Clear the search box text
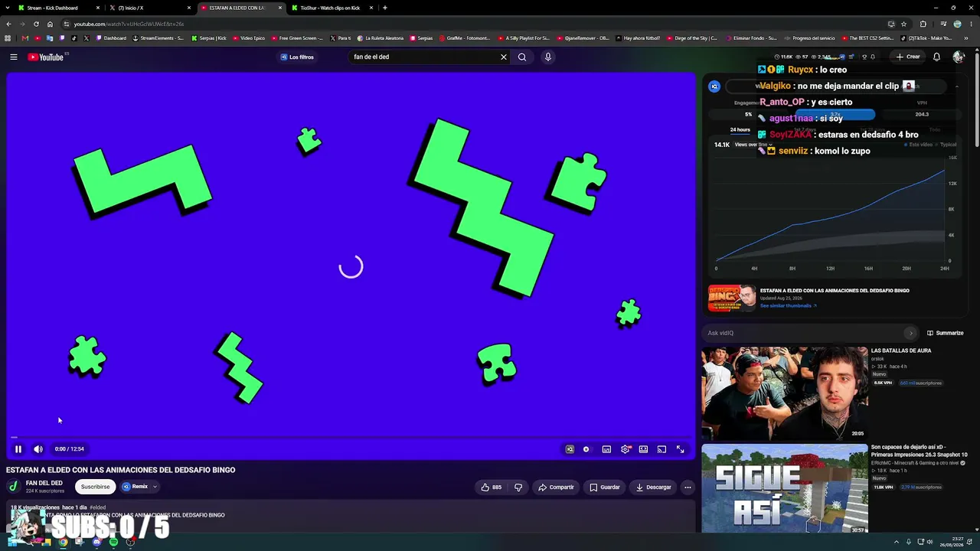The width and height of the screenshot is (980, 551). pos(504,57)
